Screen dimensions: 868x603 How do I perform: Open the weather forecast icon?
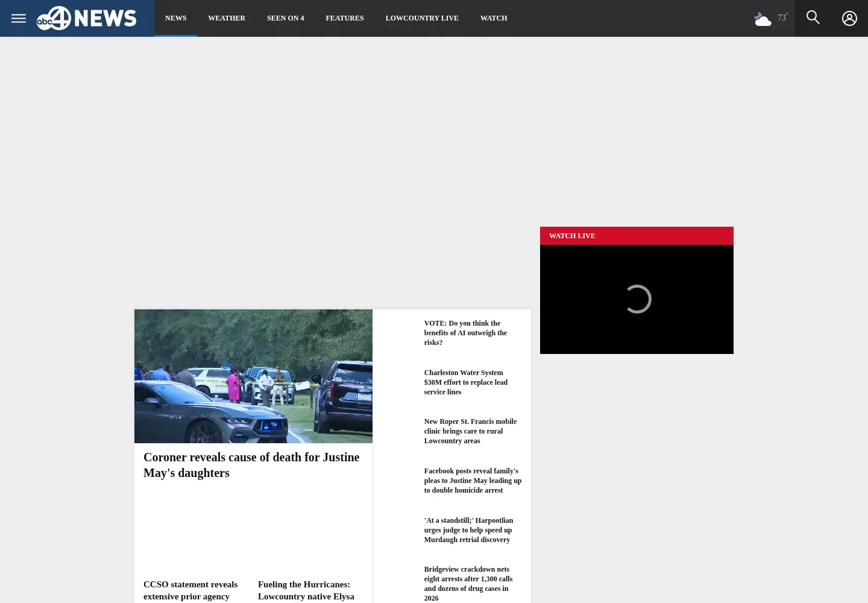tap(763, 19)
